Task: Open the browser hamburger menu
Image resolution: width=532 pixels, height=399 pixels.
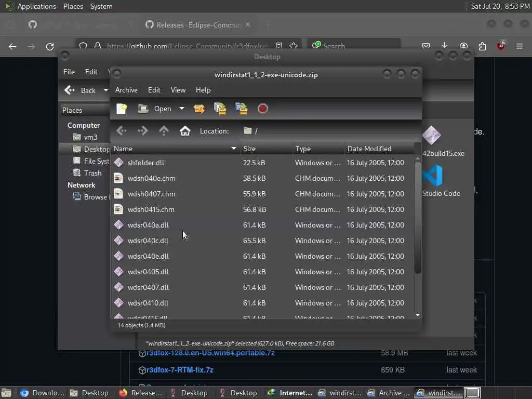Action: (520, 46)
